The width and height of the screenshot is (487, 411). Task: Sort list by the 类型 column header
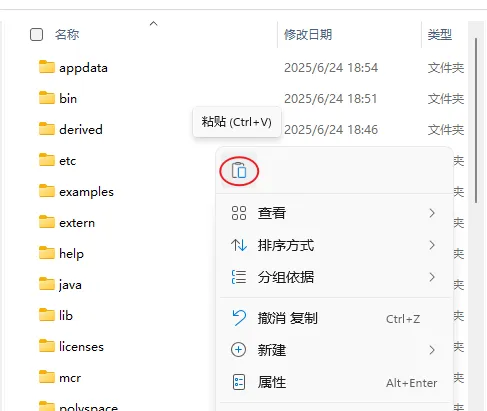(x=440, y=35)
